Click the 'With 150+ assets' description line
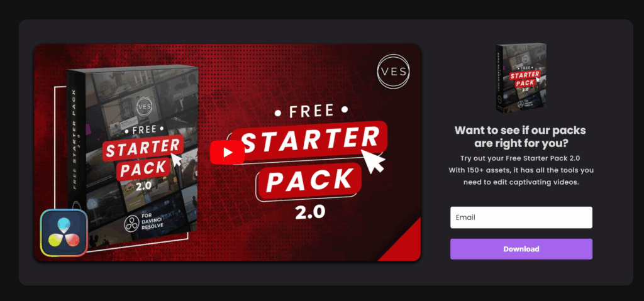Image resolution: width=644 pixels, height=301 pixels. click(x=521, y=170)
